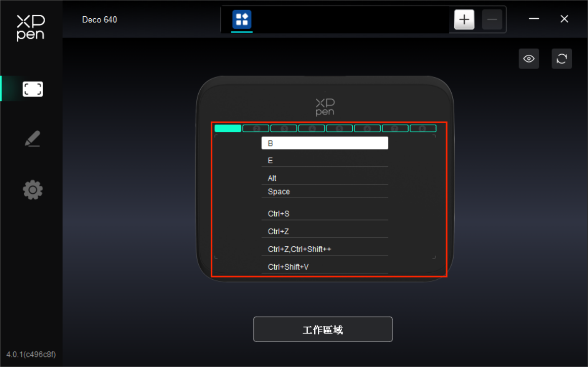Screen dimensions: 588x367
Task: Open the gear settings in the sidebar
Action: 32,190
